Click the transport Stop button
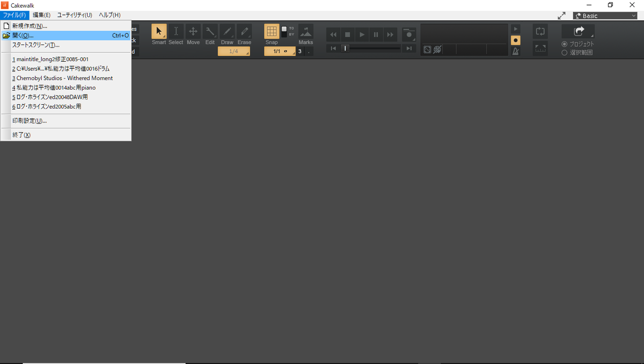Viewport: 644px width, 364px height. point(348,34)
